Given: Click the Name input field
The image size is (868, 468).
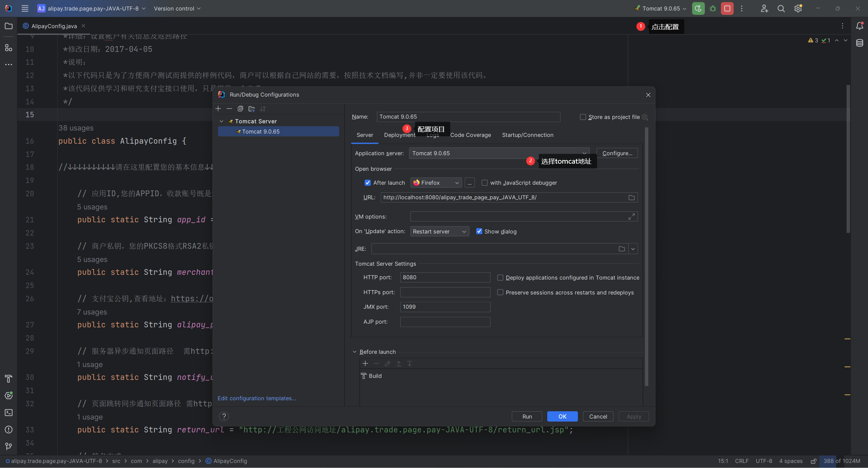Looking at the screenshot, I should pyautogui.click(x=468, y=117).
